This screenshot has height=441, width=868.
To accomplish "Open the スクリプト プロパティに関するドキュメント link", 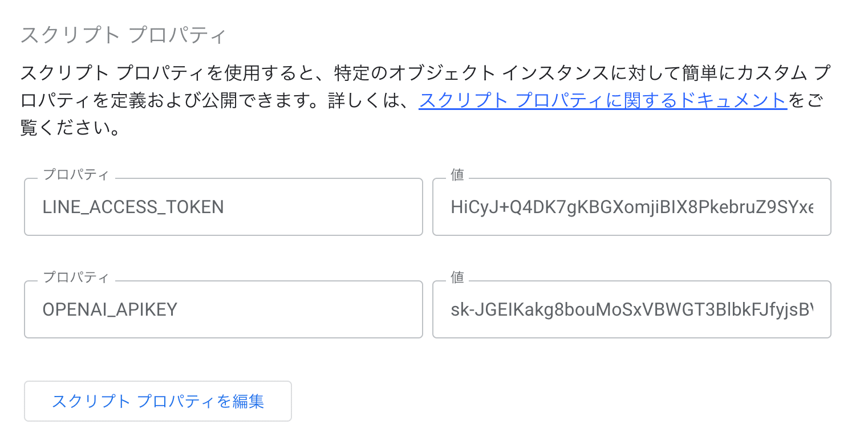I will [602, 100].
